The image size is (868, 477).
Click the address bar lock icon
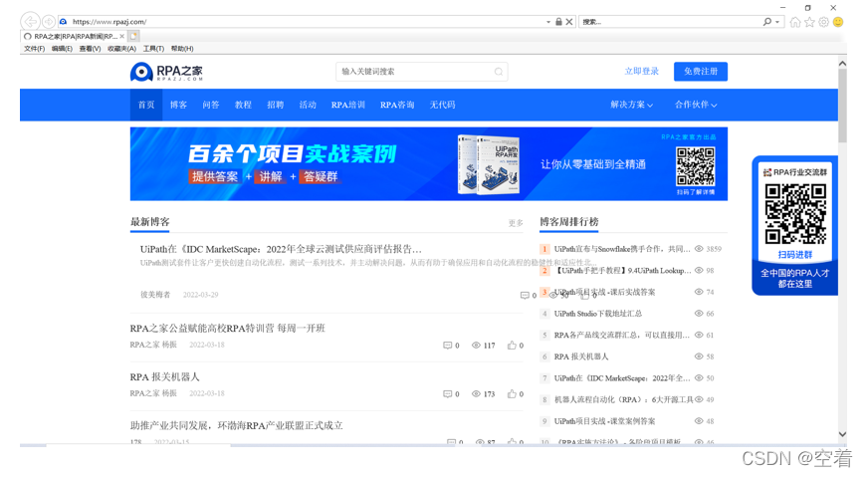click(558, 22)
